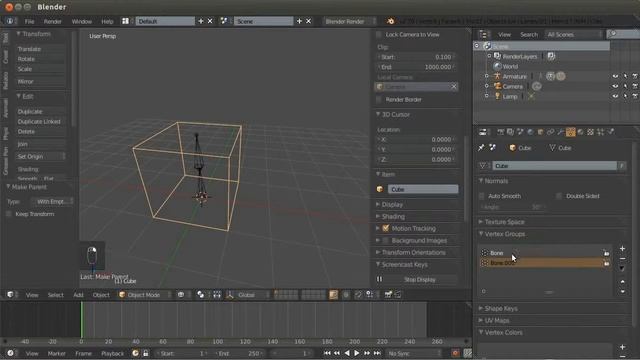Open the Render Layers properties tab icon
640x360 pixels.
click(x=510, y=132)
